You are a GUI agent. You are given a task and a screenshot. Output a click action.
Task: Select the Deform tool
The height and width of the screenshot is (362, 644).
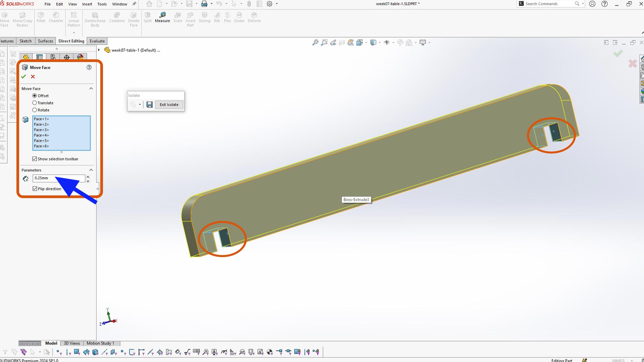(254, 17)
